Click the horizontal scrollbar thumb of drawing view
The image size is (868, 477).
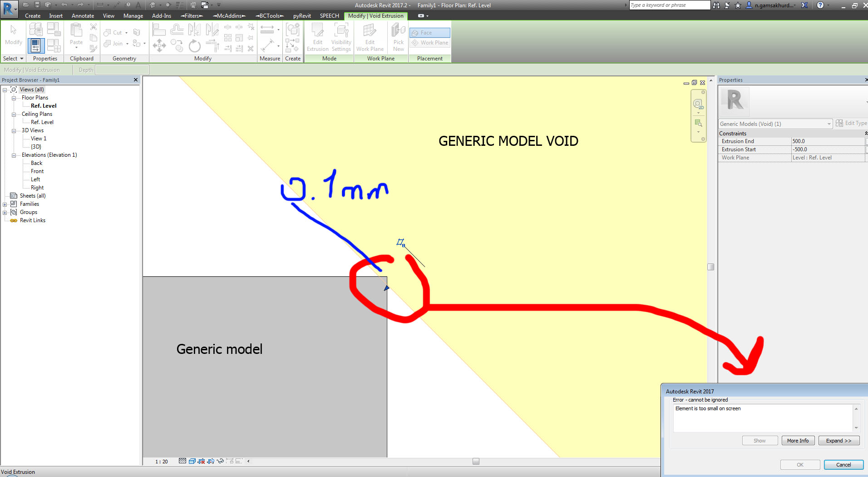pos(476,462)
